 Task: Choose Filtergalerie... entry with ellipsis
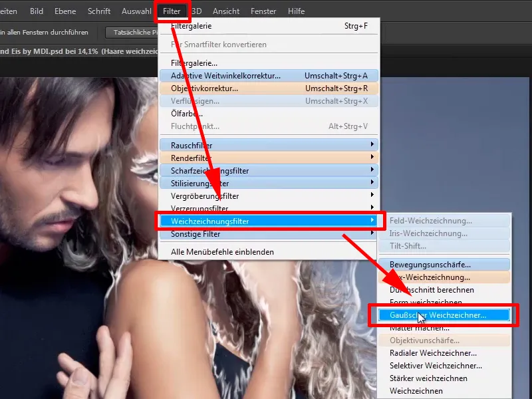coord(269,63)
